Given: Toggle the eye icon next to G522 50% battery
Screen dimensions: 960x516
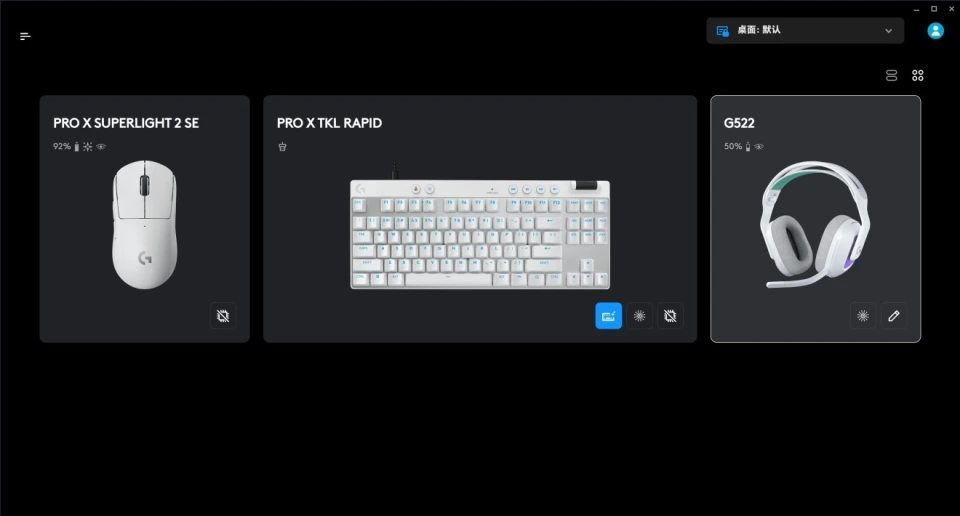Looking at the screenshot, I should pos(759,146).
